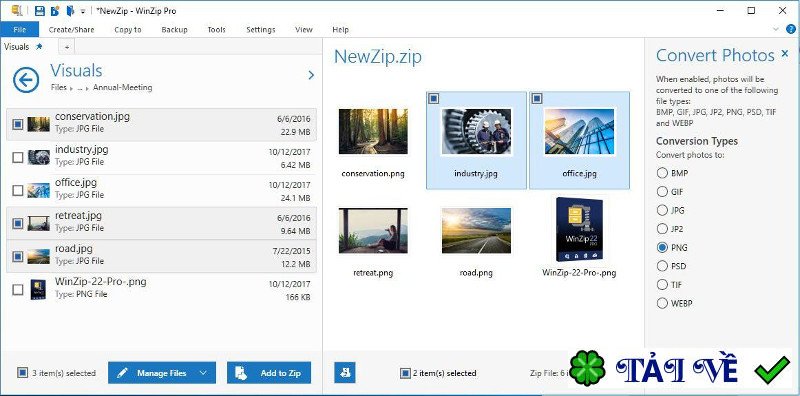This screenshot has width=800, height=396.
Task: Click the retreat.png thumbnail in zip pane
Action: 373,231
